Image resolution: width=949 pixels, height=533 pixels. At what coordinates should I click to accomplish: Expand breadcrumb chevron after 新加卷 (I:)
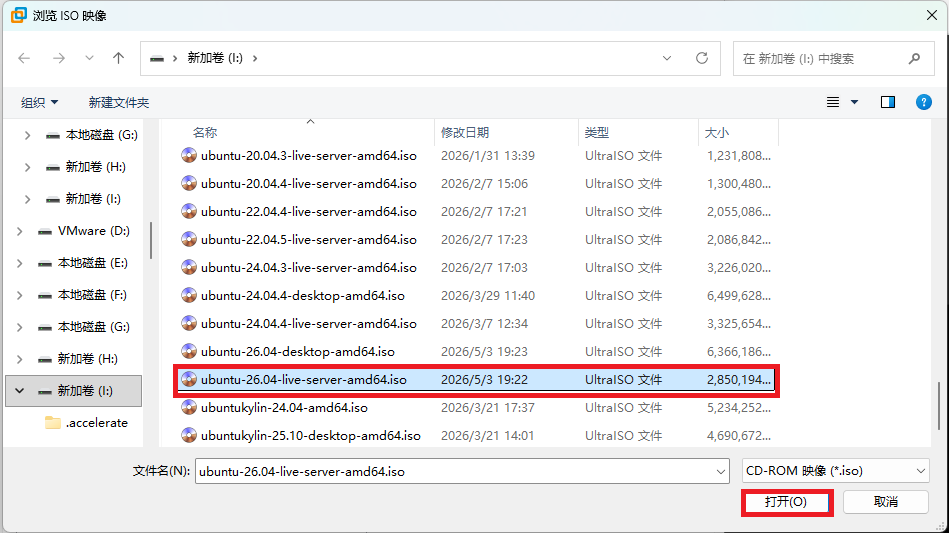pos(255,58)
